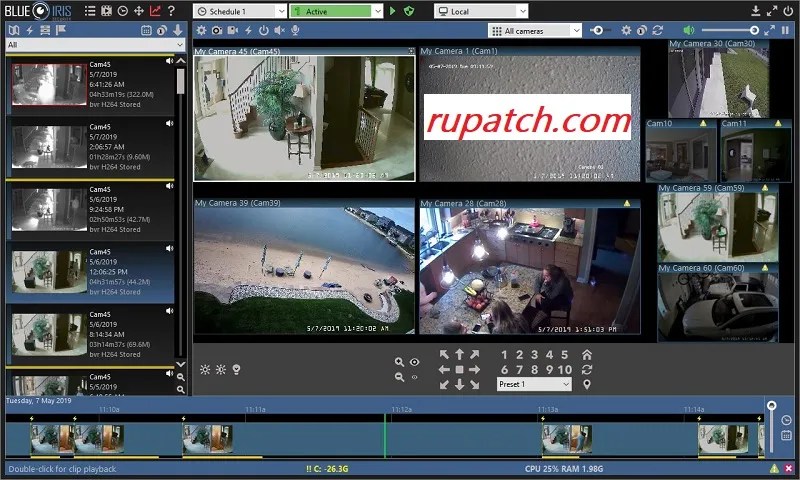800x480 pixels.
Task: Toggle the small switch next to All cameras
Action: click(598, 31)
